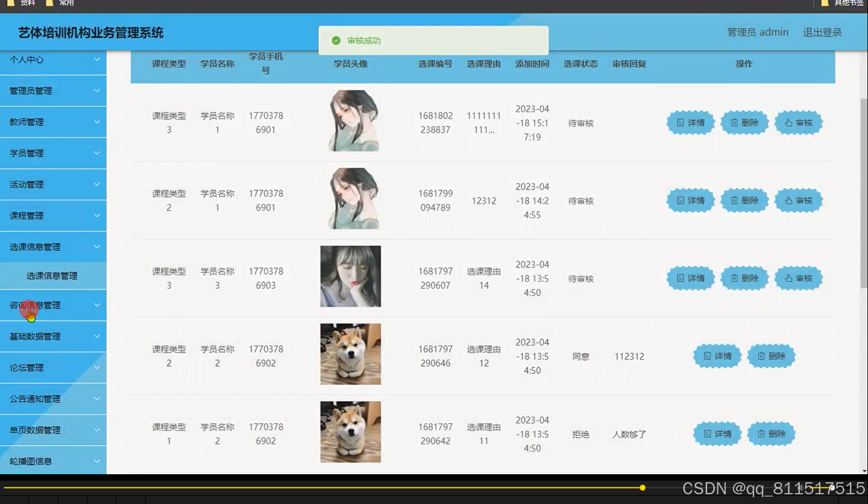Select the 选课信息管理 submenu item
The image size is (868, 504).
tap(53, 276)
